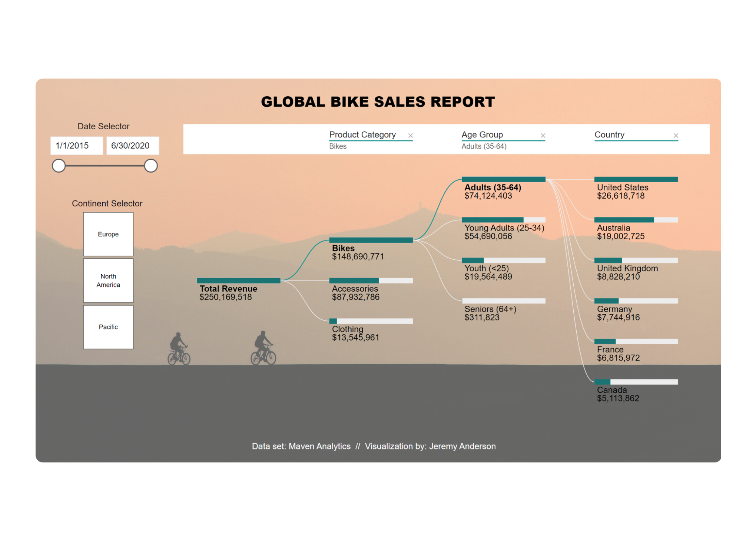Toggle the Europe continent filter
Viewport: 756px width, 541px height.
(108, 234)
